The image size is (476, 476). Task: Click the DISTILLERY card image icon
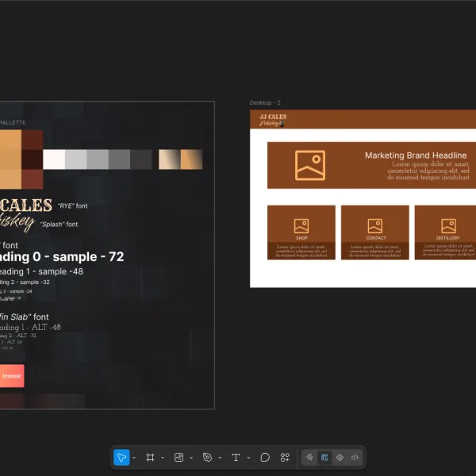(448, 226)
